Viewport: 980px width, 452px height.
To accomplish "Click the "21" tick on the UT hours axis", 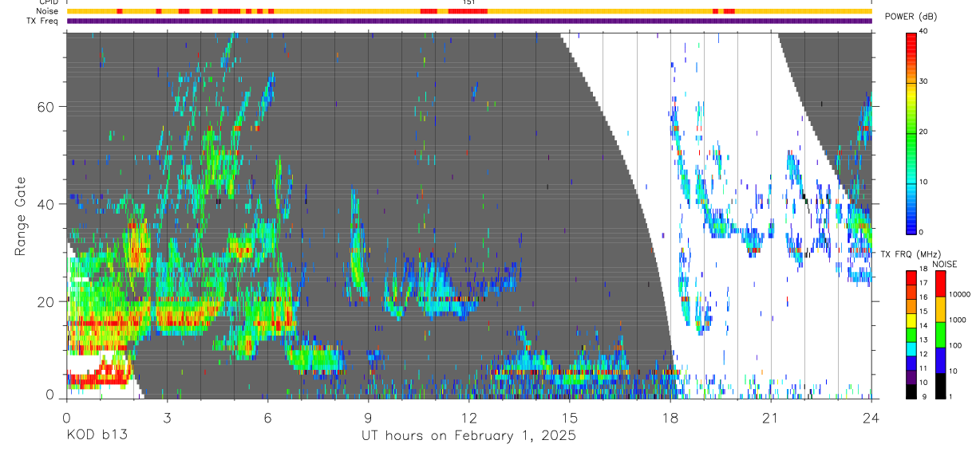I will coord(770,417).
